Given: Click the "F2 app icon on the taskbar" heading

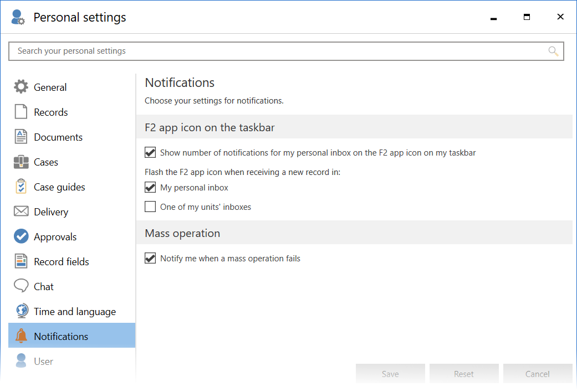Looking at the screenshot, I should (x=210, y=127).
